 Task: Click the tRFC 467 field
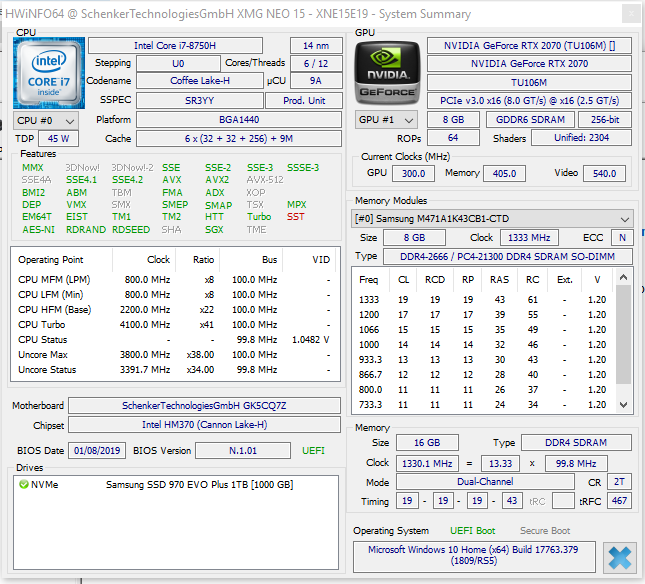tap(619, 501)
